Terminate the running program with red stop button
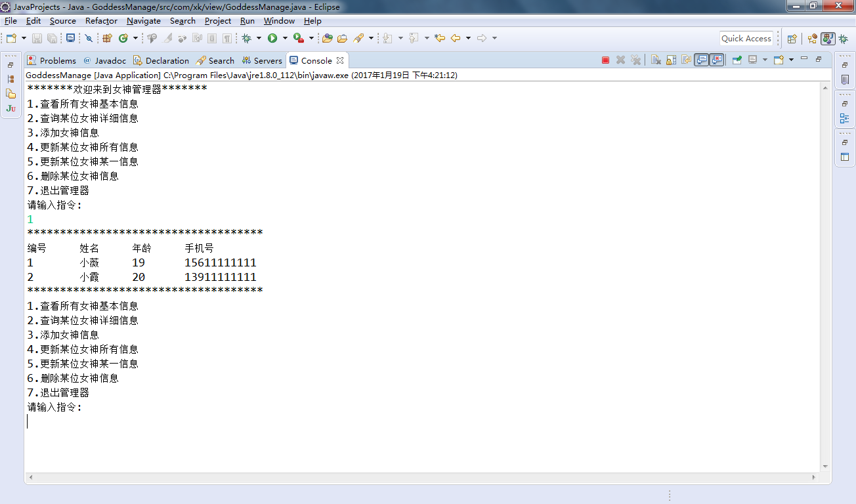The image size is (856, 504). [x=605, y=60]
